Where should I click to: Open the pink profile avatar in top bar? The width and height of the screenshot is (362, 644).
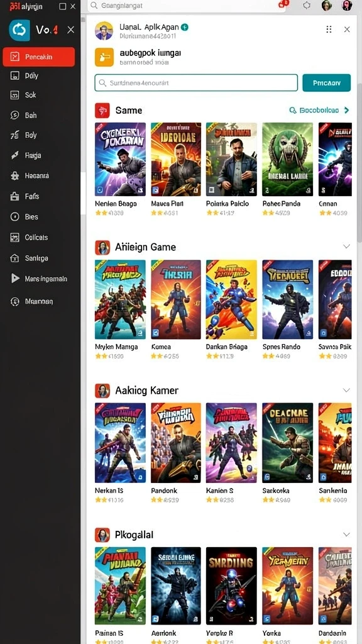[x=347, y=5]
